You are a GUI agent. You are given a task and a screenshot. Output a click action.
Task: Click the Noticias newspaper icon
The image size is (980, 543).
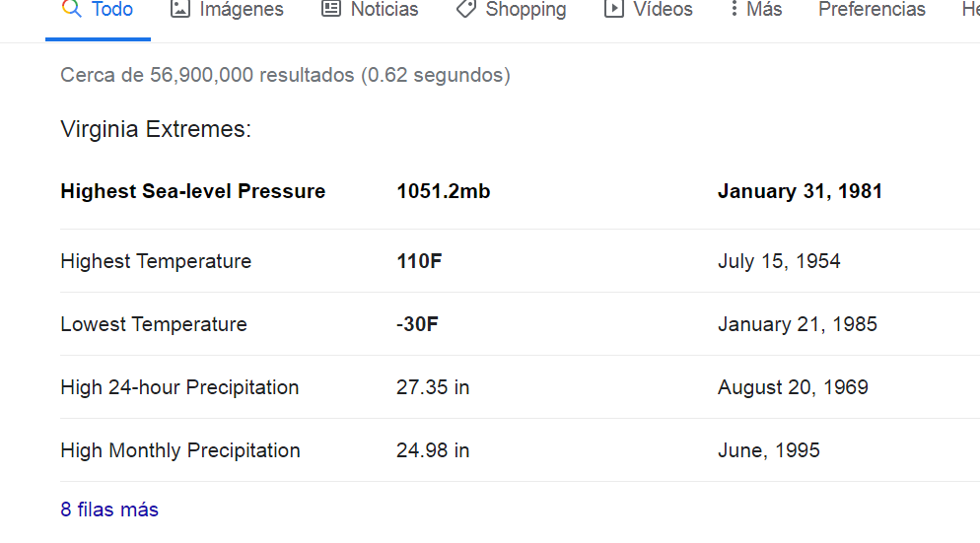(331, 9)
